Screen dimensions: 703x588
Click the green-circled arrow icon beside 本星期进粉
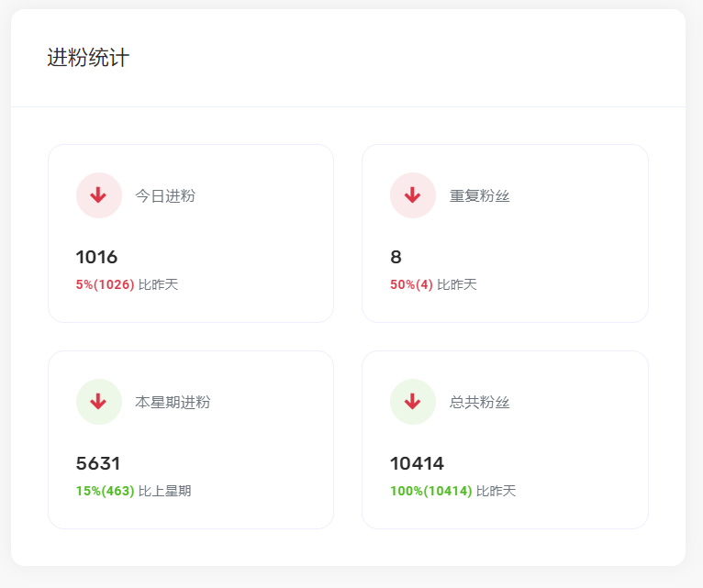click(x=99, y=402)
